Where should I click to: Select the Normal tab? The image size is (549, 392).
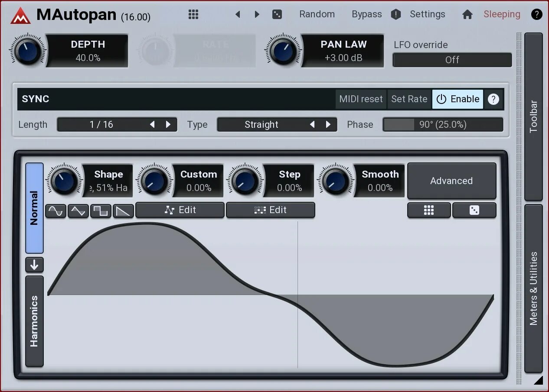[x=34, y=208]
